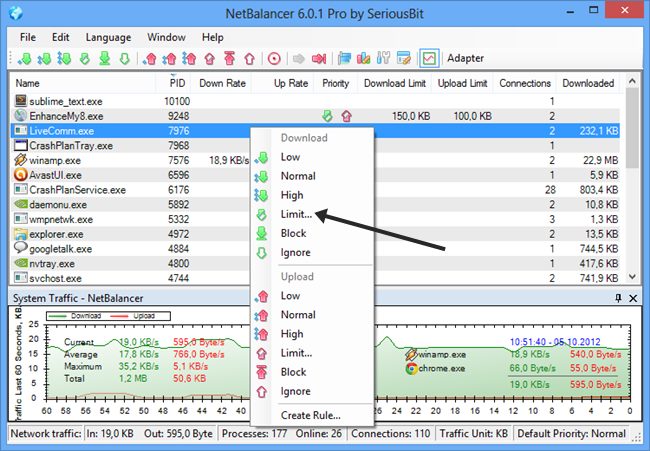Click the traffic chart toggle toolbar icon

429,58
